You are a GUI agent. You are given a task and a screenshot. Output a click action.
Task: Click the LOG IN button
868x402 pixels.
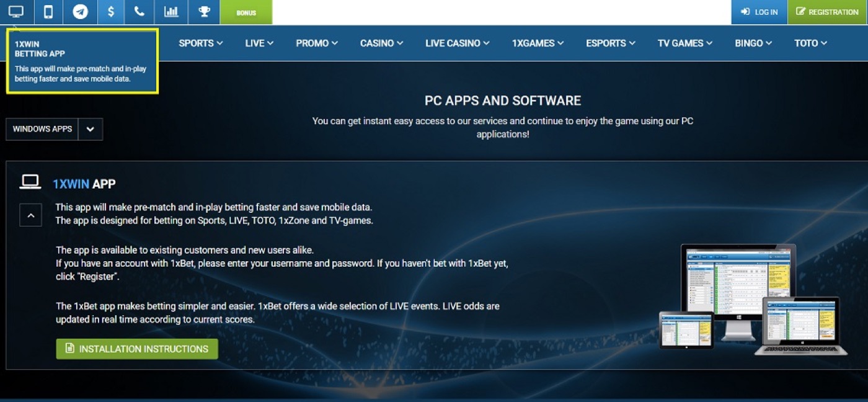759,12
